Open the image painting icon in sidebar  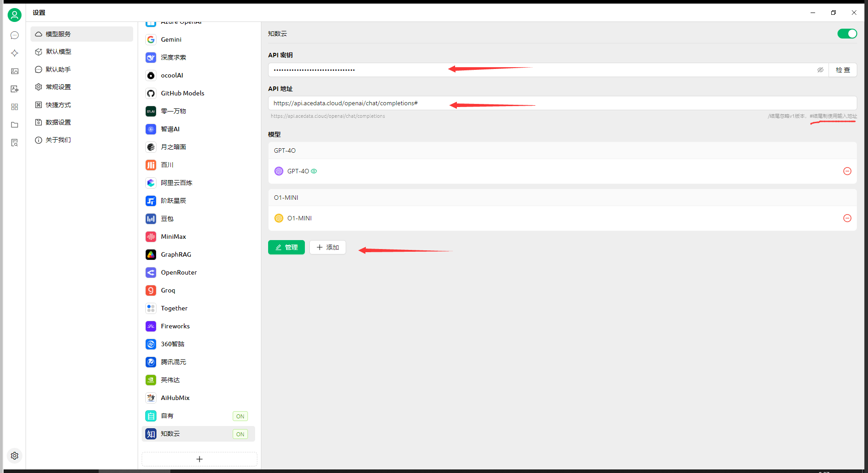click(14, 71)
